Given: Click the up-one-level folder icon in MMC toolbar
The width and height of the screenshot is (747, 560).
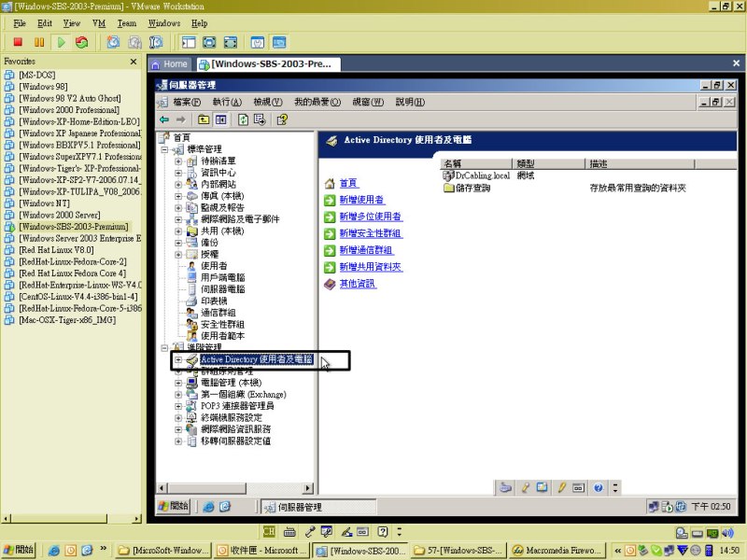Looking at the screenshot, I should click(204, 119).
